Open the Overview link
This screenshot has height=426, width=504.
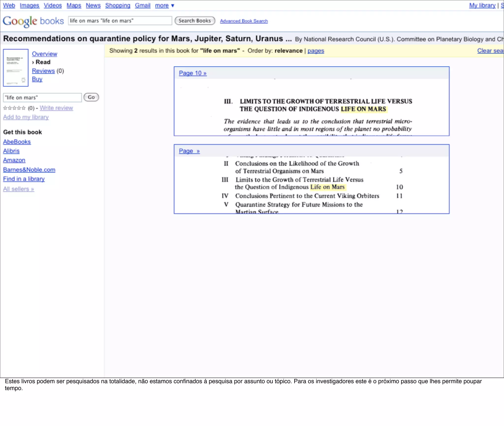(45, 54)
